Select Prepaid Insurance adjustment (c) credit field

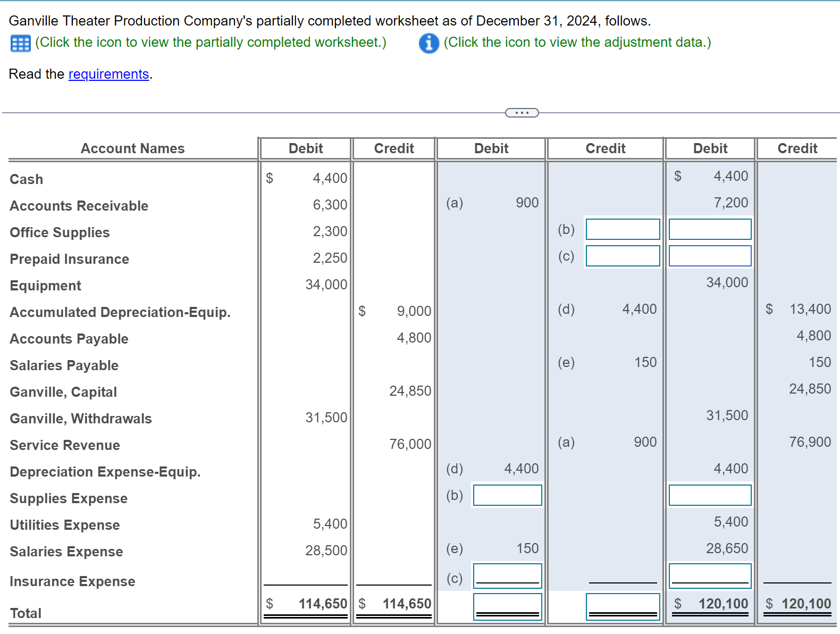[x=623, y=256]
